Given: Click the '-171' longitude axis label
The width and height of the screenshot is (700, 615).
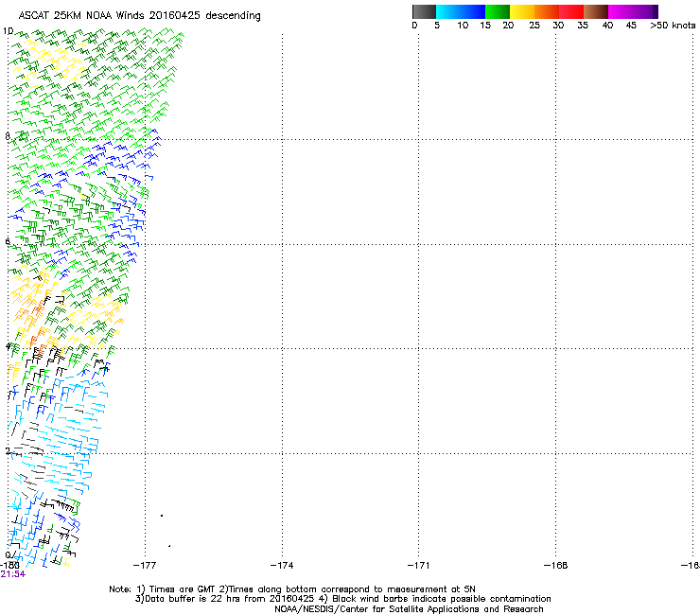Looking at the screenshot, I should [419, 566].
